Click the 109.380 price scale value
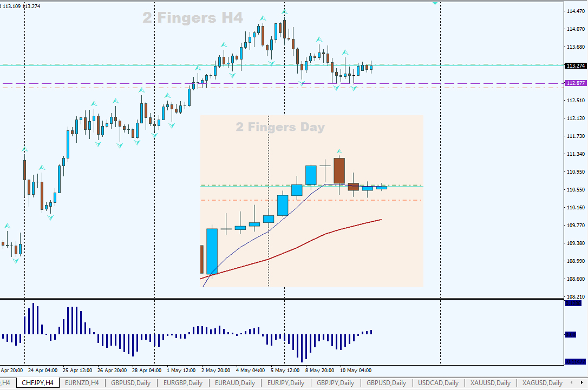The width and height of the screenshot is (588, 390). [576, 243]
